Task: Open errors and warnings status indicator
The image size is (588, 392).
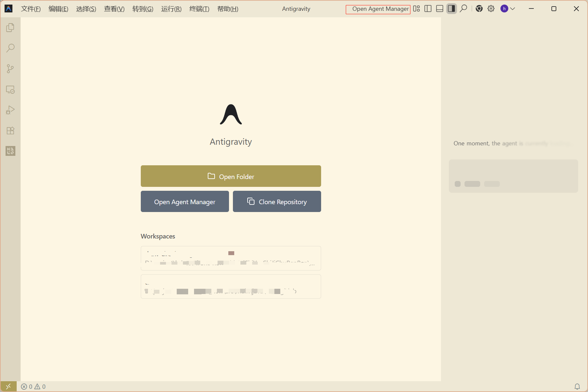Action: pos(33,386)
